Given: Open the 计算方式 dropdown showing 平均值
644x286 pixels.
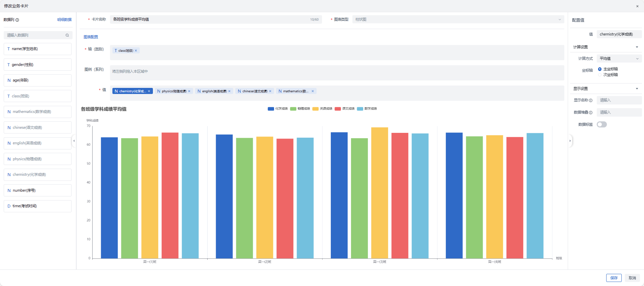Looking at the screenshot, I should tap(619, 58).
